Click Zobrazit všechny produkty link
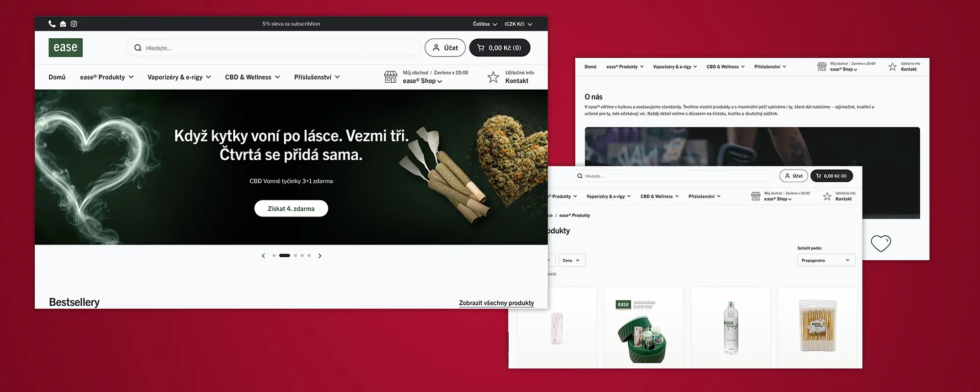The image size is (980, 392). [x=496, y=303]
